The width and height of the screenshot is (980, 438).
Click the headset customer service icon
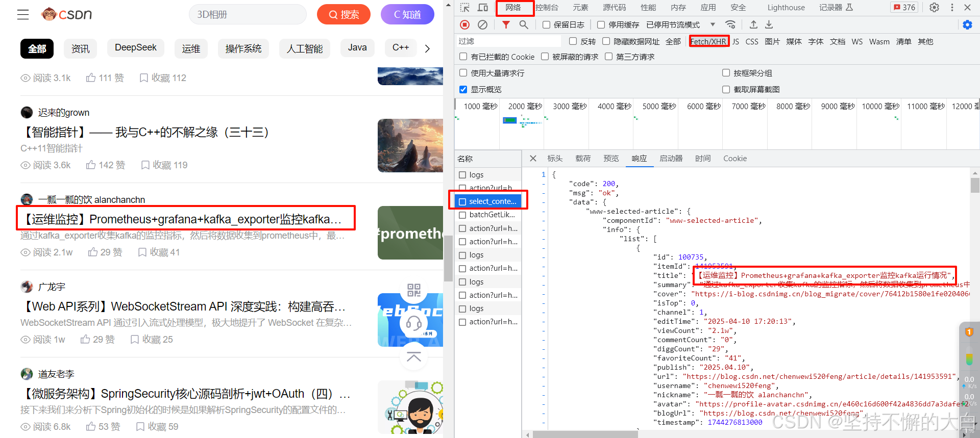click(414, 323)
